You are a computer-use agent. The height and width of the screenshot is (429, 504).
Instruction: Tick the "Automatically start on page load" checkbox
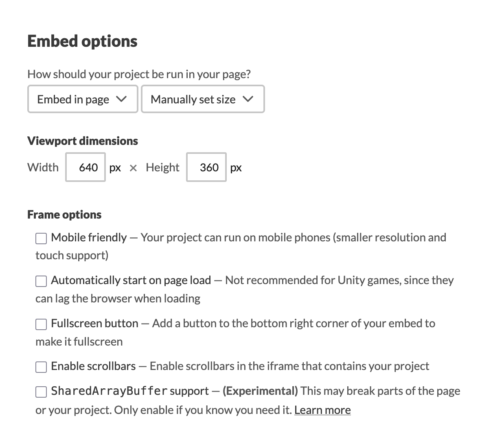[x=41, y=281]
